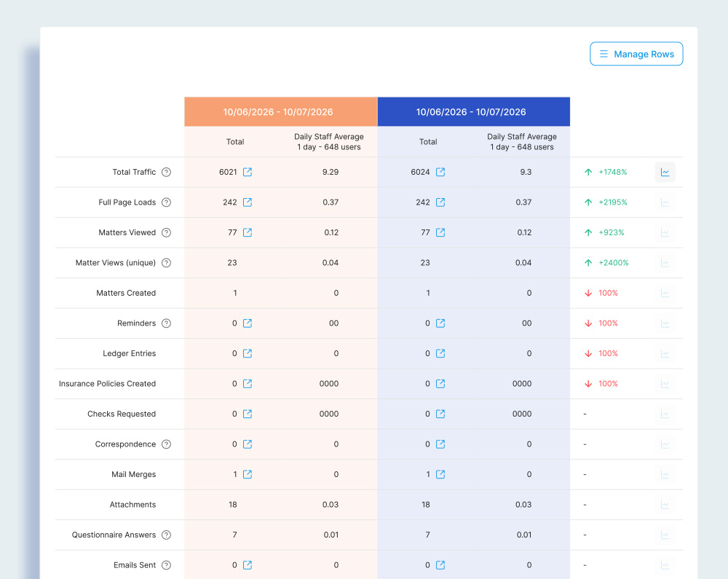Click help icon beside Reminders
The image size is (728, 579).
click(x=166, y=323)
